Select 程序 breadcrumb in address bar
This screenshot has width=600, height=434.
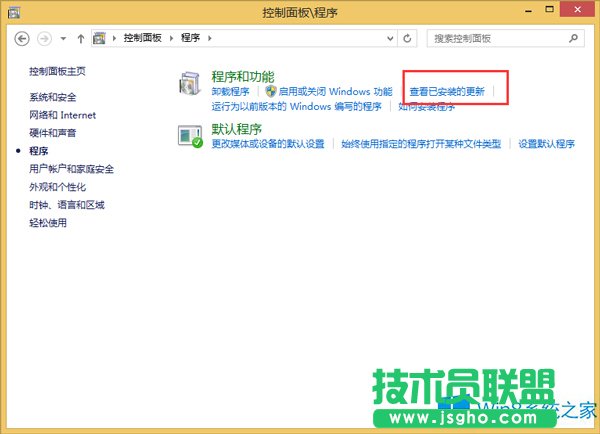[x=191, y=38]
